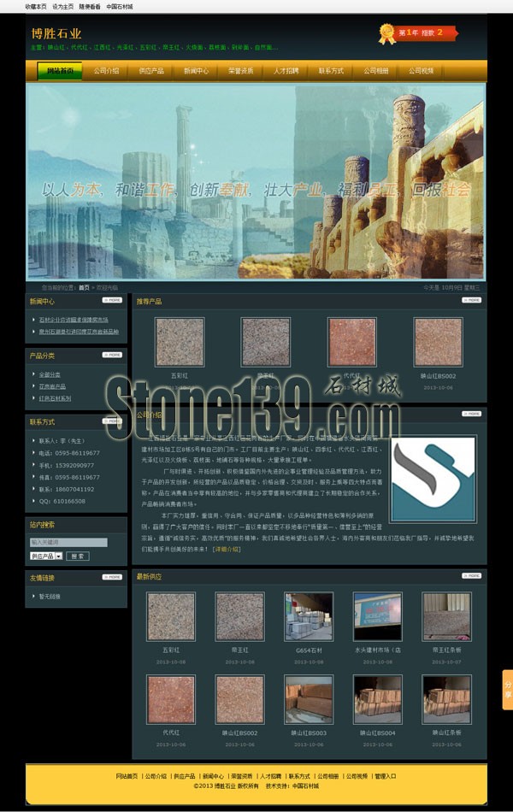Click the keyword search input field
Viewport: 513px width, 812px height.
point(68,542)
